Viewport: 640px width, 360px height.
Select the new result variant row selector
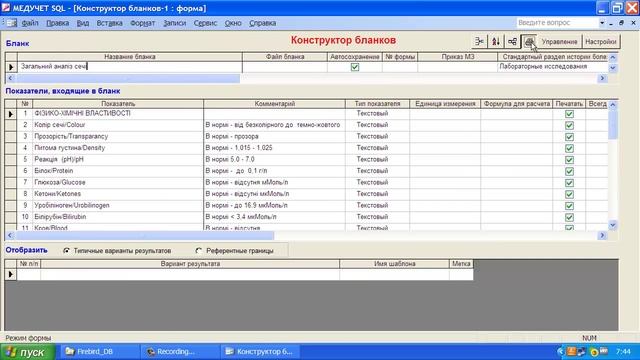(11, 275)
